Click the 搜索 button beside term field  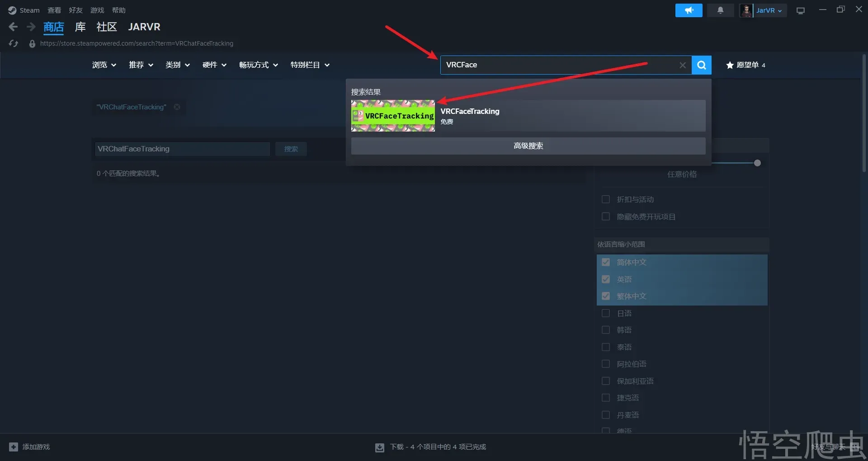[x=291, y=149]
